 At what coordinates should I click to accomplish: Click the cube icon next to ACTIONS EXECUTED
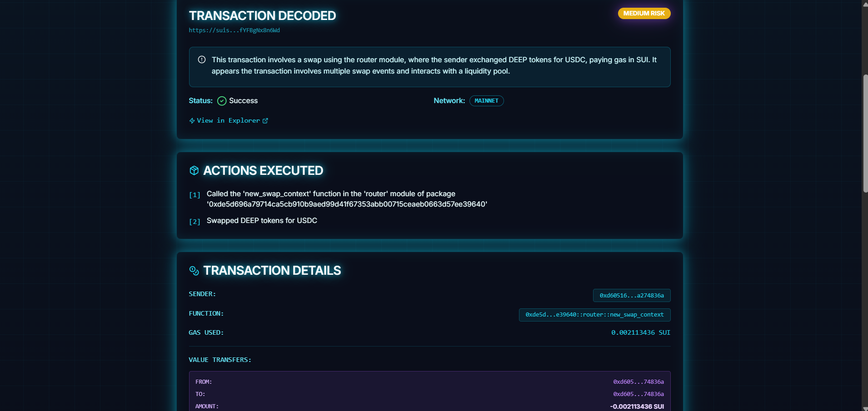click(195, 170)
